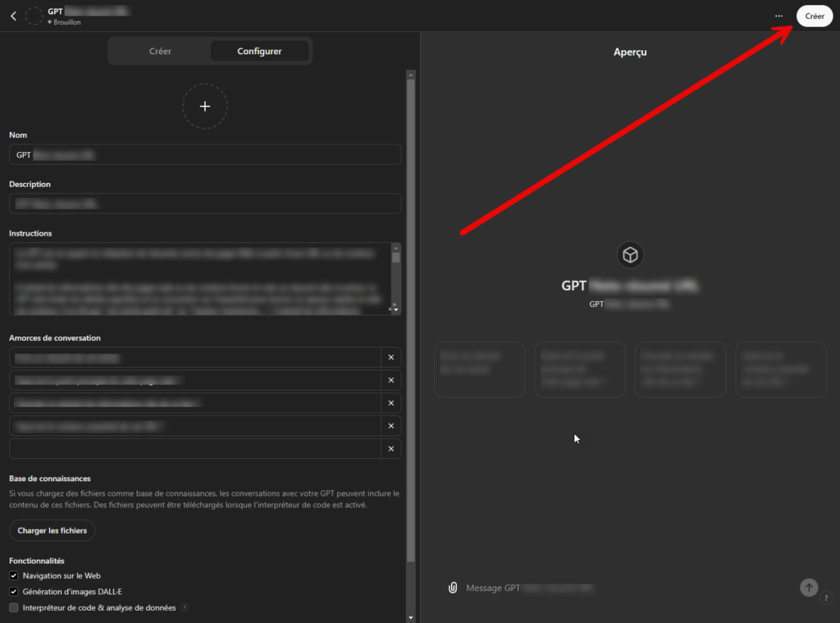Open the help question mark bubble
Viewport: 840px width, 623px height.
coord(826,598)
